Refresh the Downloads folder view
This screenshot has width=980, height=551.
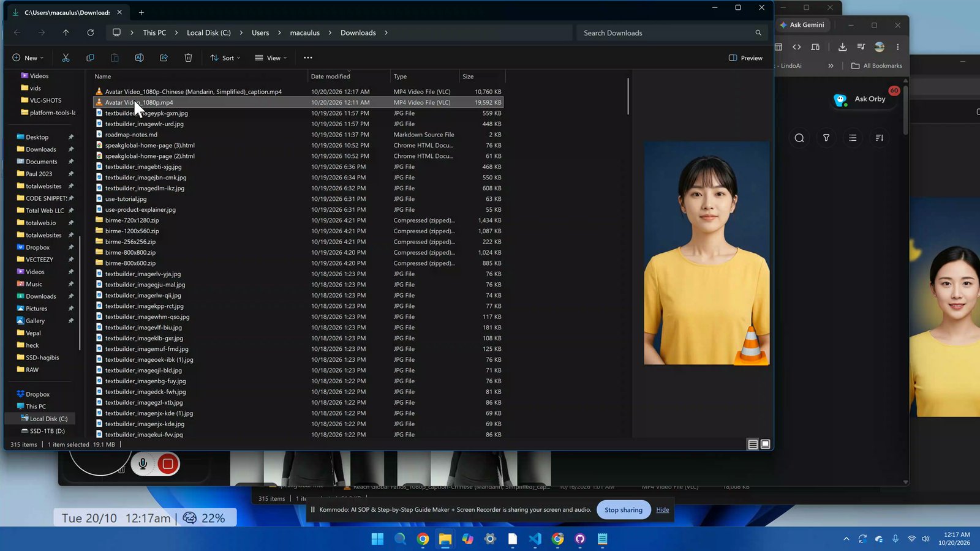click(x=91, y=32)
